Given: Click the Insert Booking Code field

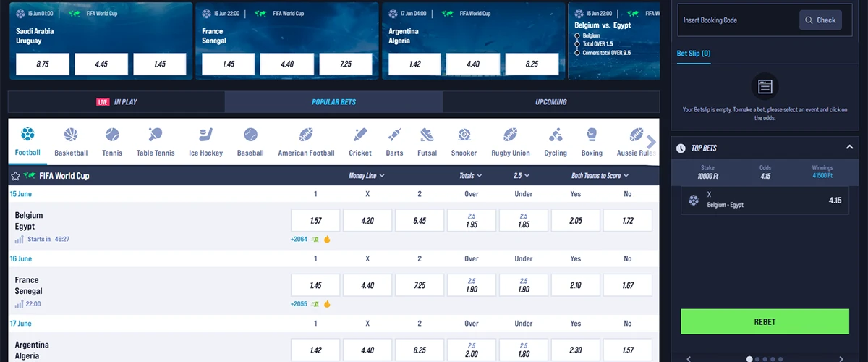Looking at the screenshot, I should (737, 20).
